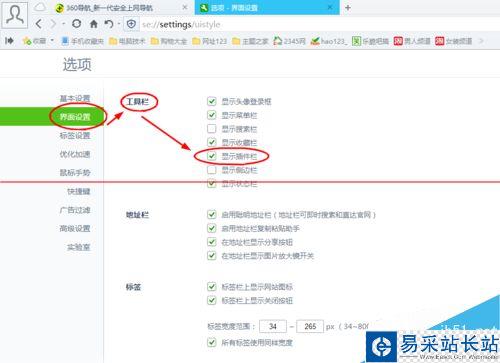The height and width of the screenshot is (363, 500).
Task: Open the 网址123 bookmark folder
Action: (210, 41)
